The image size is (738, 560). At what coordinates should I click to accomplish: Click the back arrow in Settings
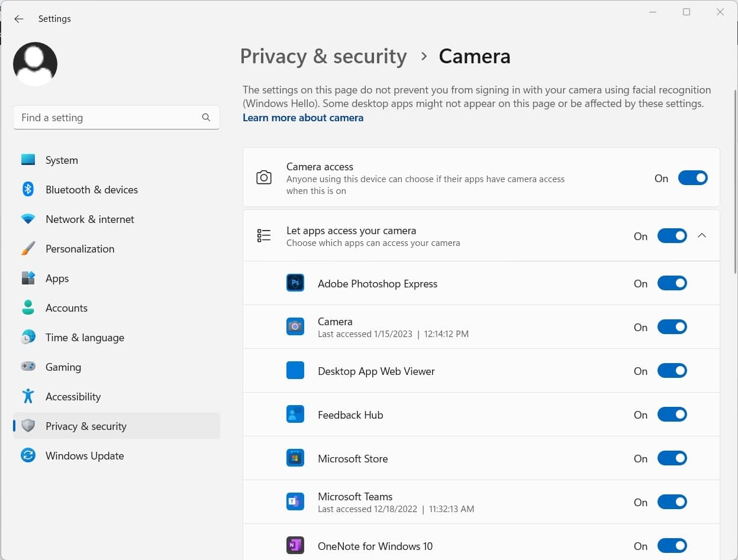coord(19,19)
